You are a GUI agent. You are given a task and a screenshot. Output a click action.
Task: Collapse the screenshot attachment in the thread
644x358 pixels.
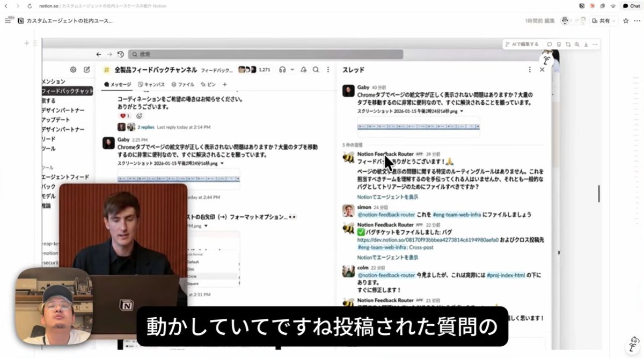(x=462, y=111)
